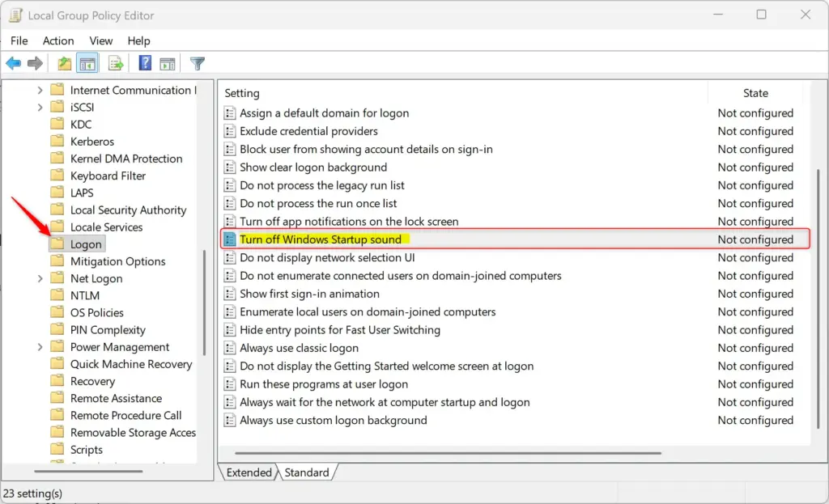Click the icon beside Always use custom logon background
Image resolution: width=829 pixels, height=504 pixels.
point(229,420)
